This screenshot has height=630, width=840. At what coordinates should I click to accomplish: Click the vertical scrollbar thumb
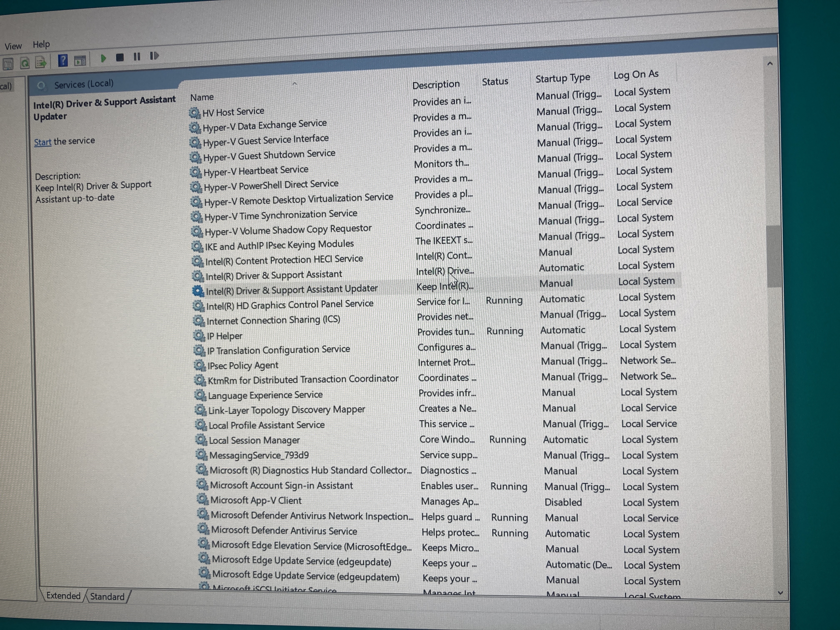774,256
